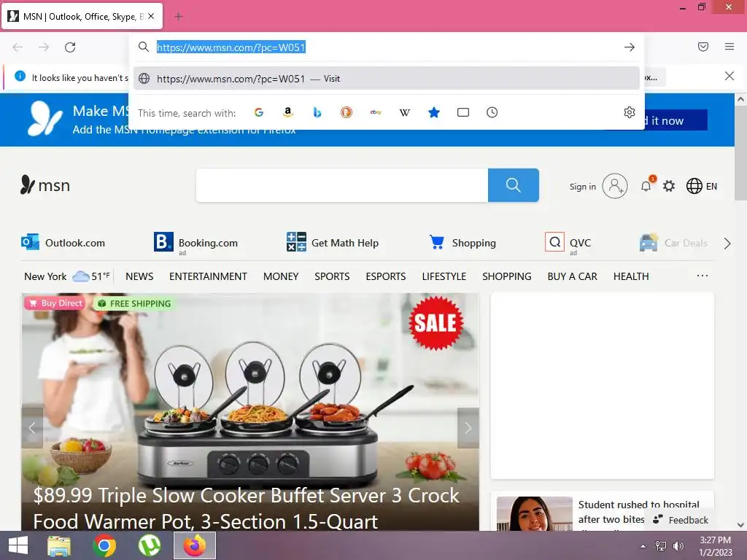The width and height of the screenshot is (747, 560).
Task: Open Google Chrome from taskbar
Action: pos(104,545)
